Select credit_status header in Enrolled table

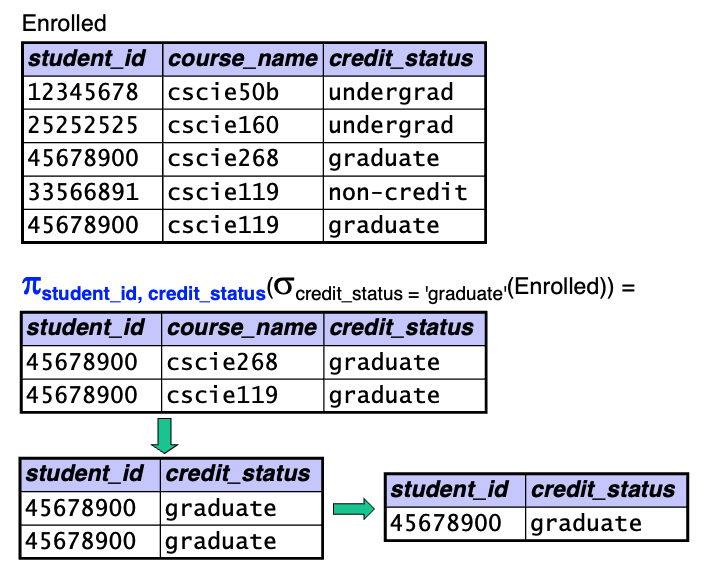click(404, 59)
